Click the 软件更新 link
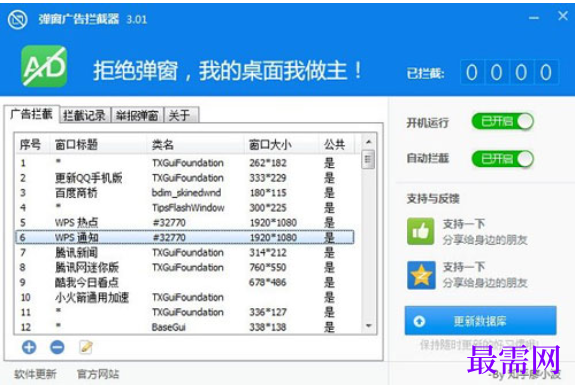The height and width of the screenshot is (391, 579). coord(35,374)
